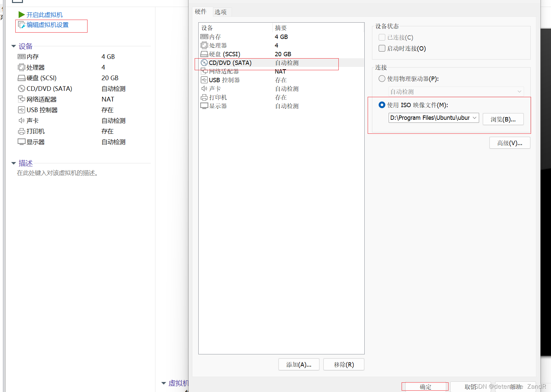The width and height of the screenshot is (551, 392).
Task: Click network adapter icon in left panel
Action: [22, 99]
